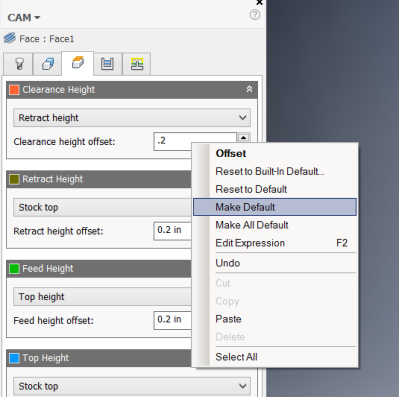Click the Feed height offset field
Screen dimensions: 399x398
tap(173, 320)
